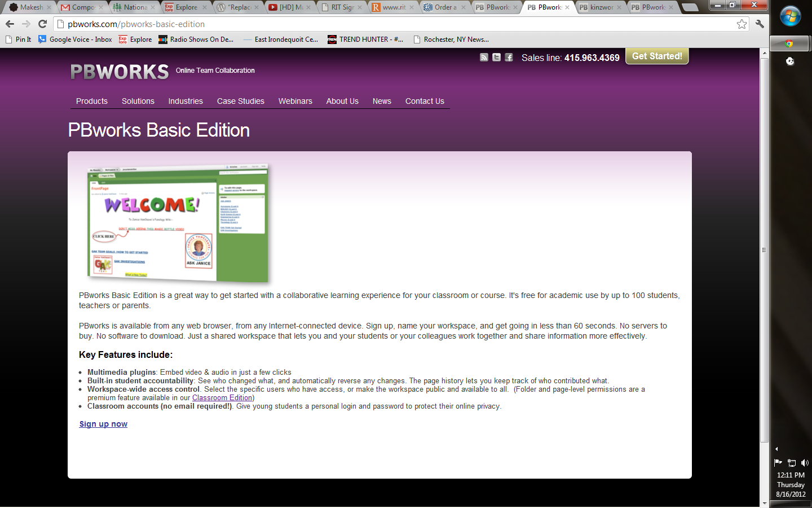The image size is (812, 508).
Task: Switch to the Order a tab
Action: click(445, 7)
